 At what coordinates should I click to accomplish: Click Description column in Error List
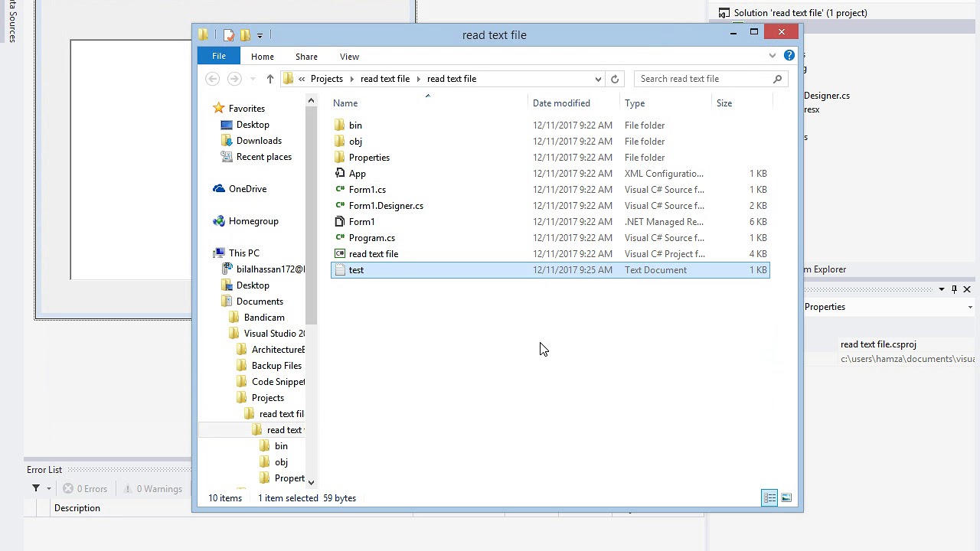(x=77, y=508)
